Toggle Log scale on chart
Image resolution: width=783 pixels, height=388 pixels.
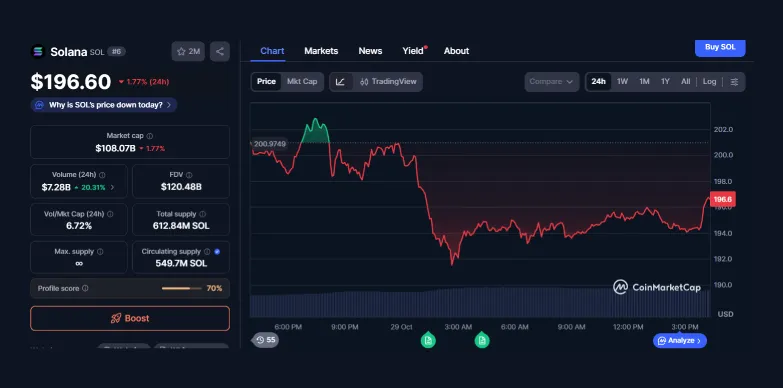(x=710, y=82)
